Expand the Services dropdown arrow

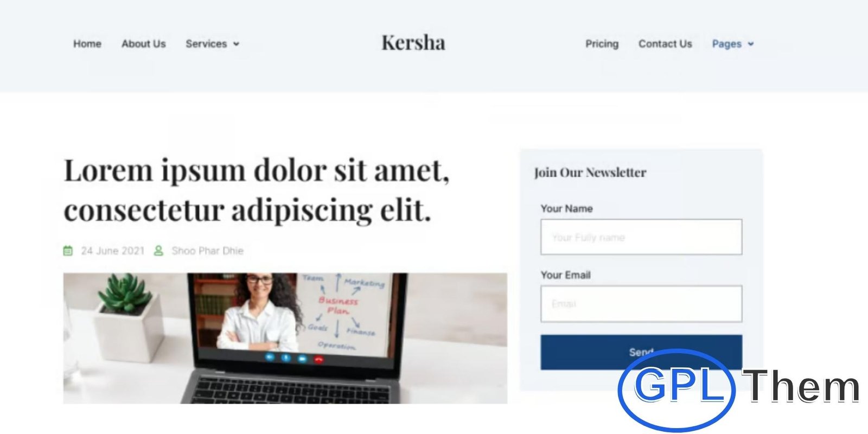(x=236, y=44)
